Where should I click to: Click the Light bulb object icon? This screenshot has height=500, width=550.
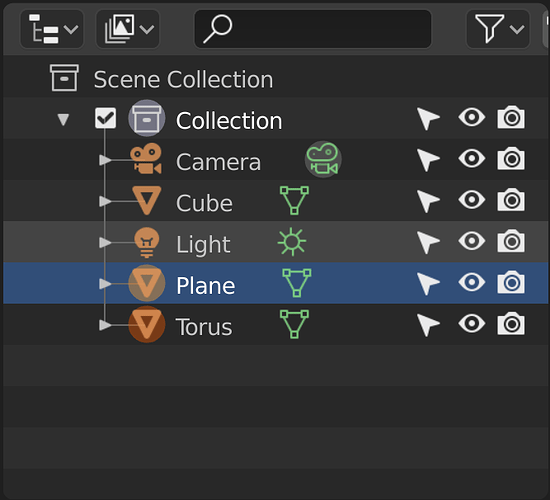pyautogui.click(x=147, y=242)
